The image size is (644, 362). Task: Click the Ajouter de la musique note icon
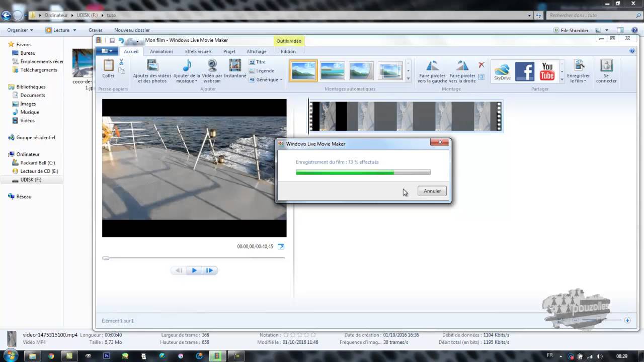[187, 65]
